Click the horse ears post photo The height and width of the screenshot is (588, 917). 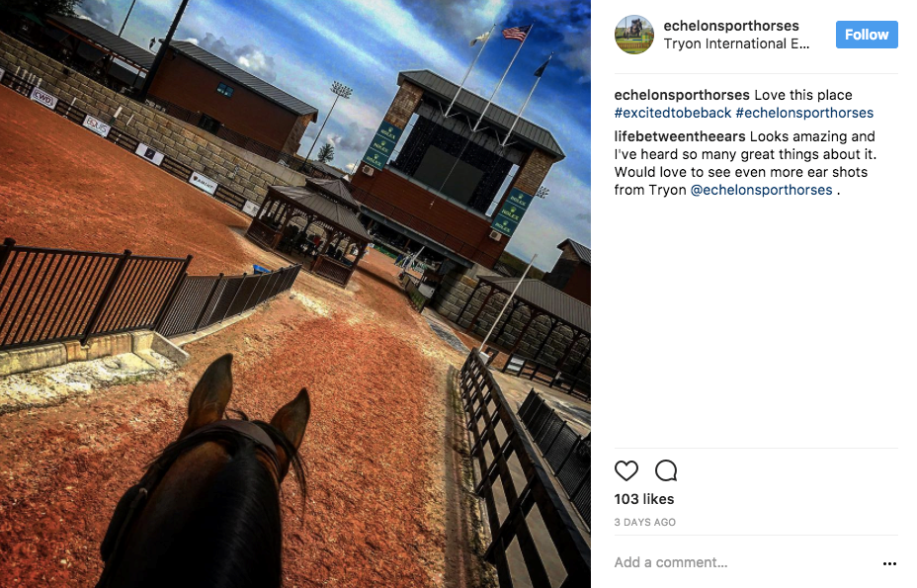click(x=295, y=294)
